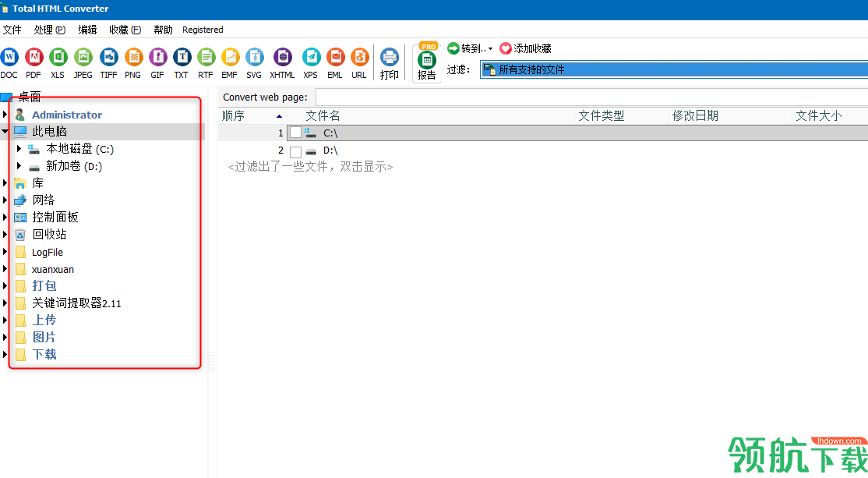Image resolution: width=868 pixels, height=478 pixels.
Task: Click the 库 libraries icon
Action: [x=20, y=182]
